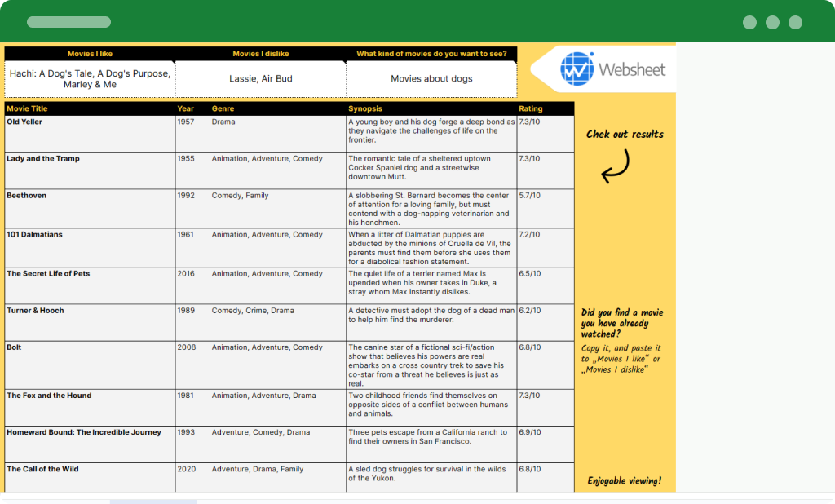Click year cell 1957
Viewport: 835px width, 504px height.
(192, 134)
